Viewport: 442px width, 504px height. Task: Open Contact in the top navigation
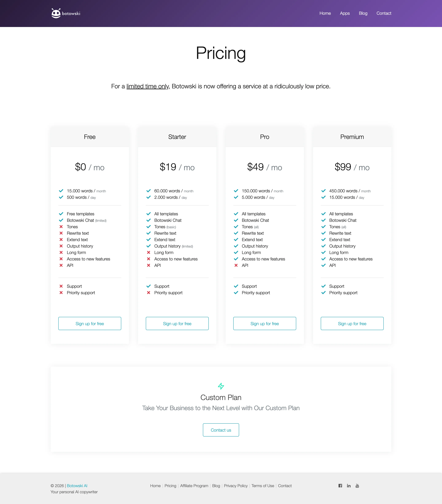click(384, 13)
